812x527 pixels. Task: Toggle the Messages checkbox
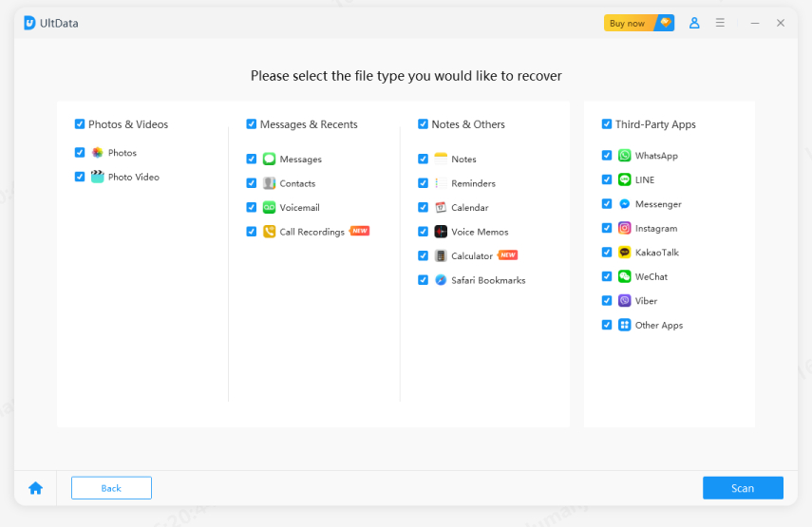[x=251, y=159]
